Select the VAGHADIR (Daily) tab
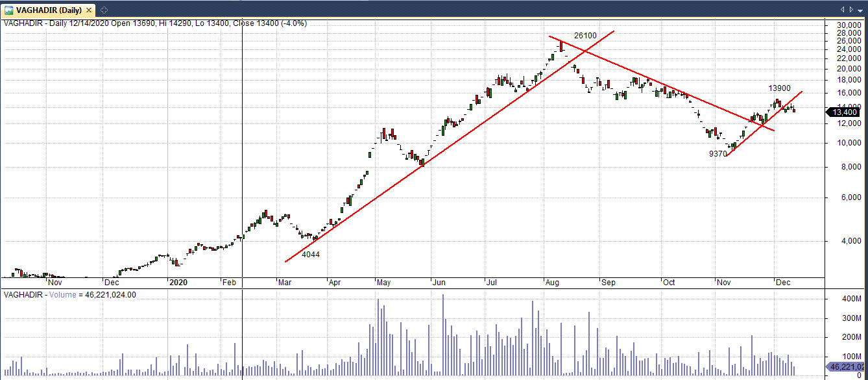The image size is (868, 380). (x=49, y=10)
